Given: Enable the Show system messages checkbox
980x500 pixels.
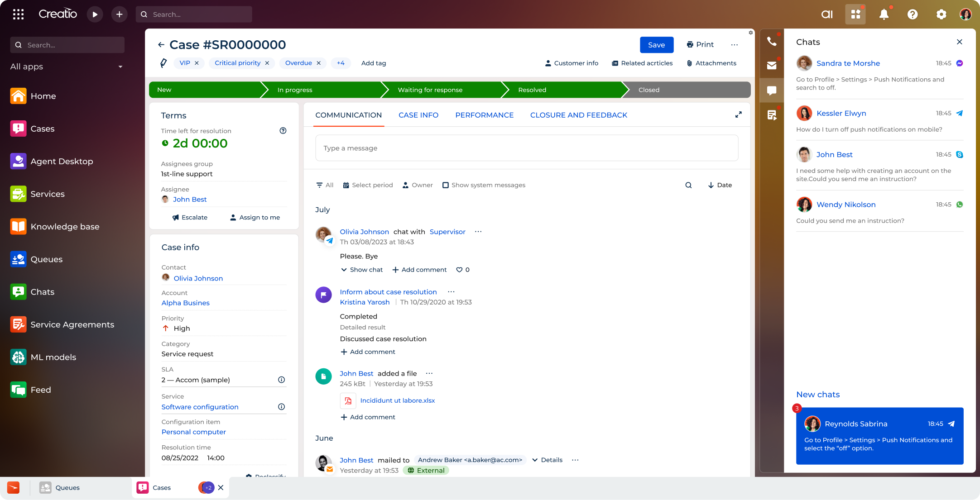Looking at the screenshot, I should (x=446, y=185).
